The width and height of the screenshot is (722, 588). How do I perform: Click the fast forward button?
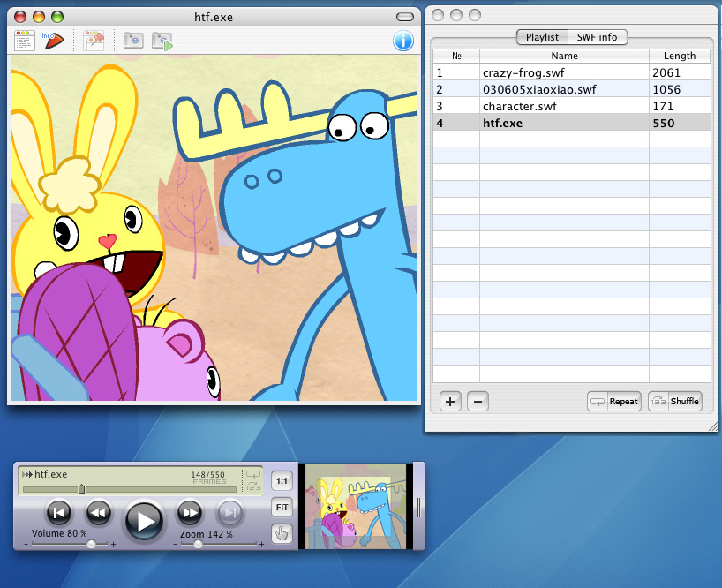point(189,512)
